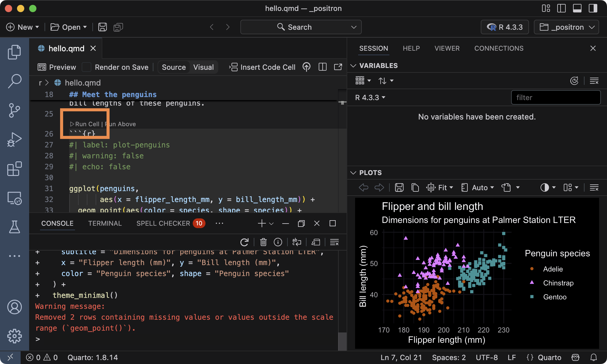Image resolution: width=607 pixels, height=364 pixels.
Task: Toggle the bottom panel layout button
Action: click(x=577, y=8)
